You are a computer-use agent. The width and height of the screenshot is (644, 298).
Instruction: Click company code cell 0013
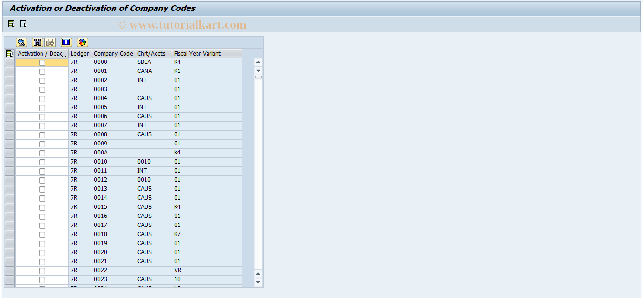[114, 189]
